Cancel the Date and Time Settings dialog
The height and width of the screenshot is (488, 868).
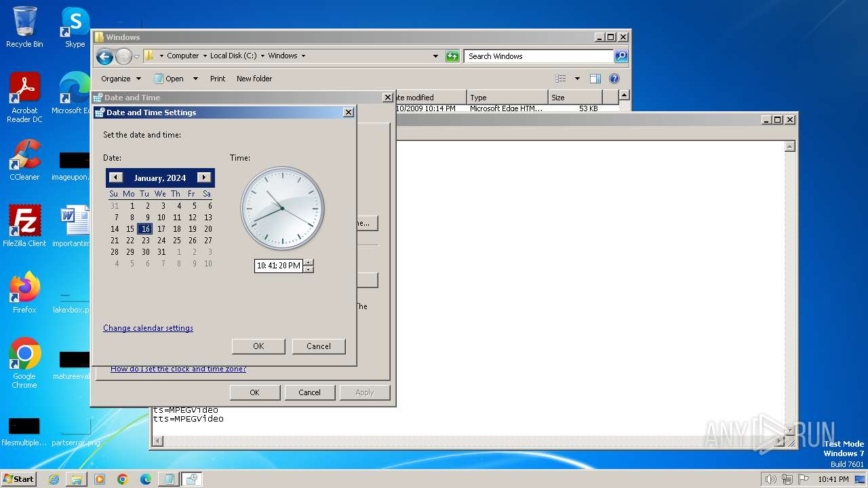(x=319, y=346)
